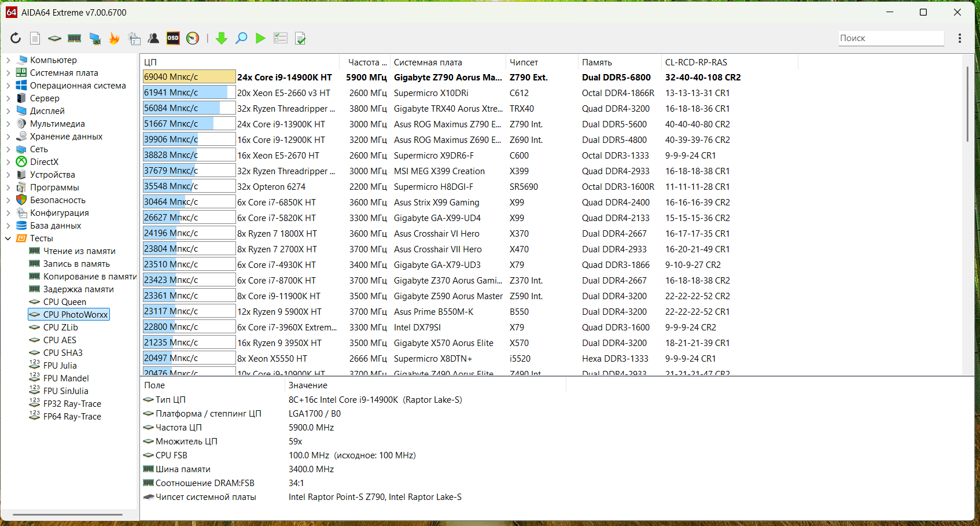Click the memory module toolbar icon

coord(75,38)
